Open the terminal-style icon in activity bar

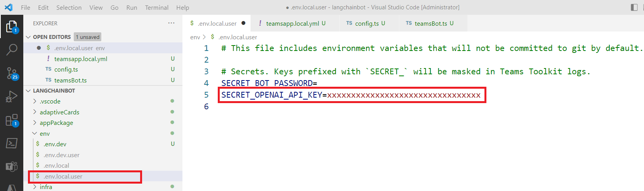point(12,143)
